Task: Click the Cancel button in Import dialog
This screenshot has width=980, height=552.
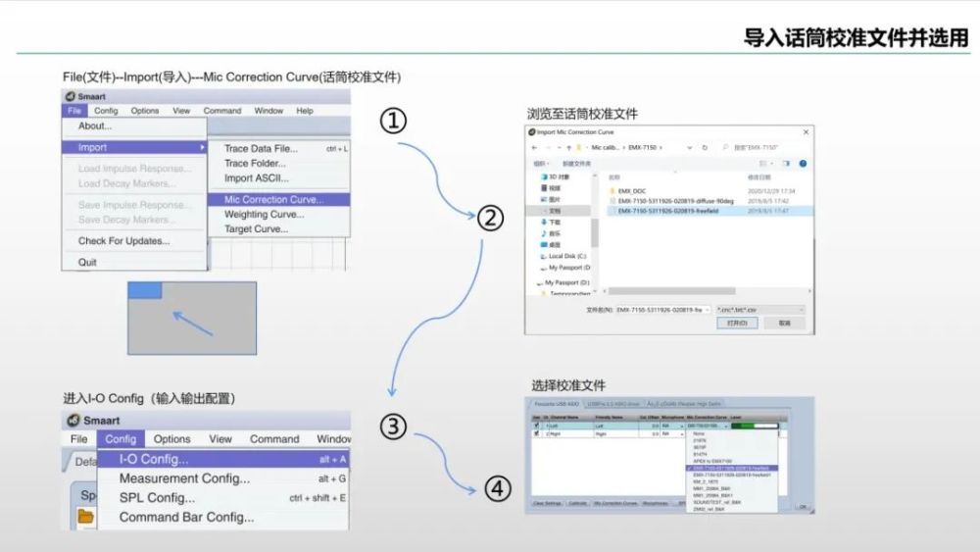Action: pos(784,323)
